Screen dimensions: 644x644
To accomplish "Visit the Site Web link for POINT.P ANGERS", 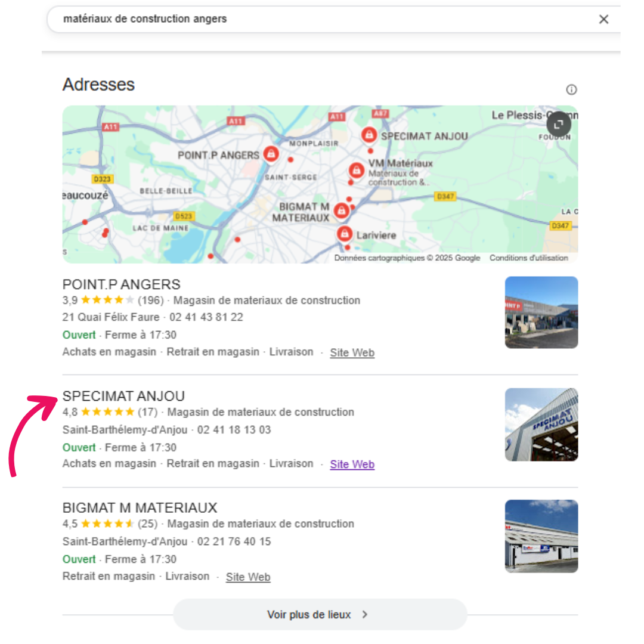I will coord(352,352).
